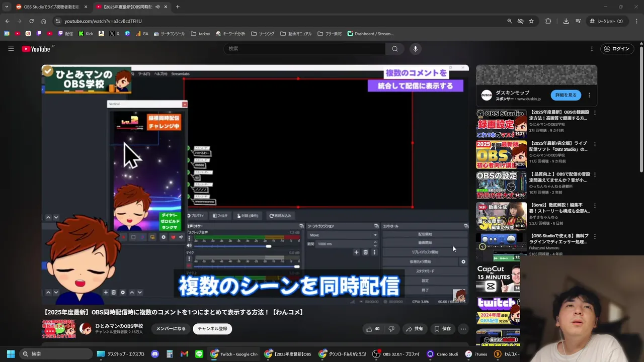Start voice search with microphone icon
Image resolution: width=644 pixels, height=362 pixels.
(x=415, y=49)
